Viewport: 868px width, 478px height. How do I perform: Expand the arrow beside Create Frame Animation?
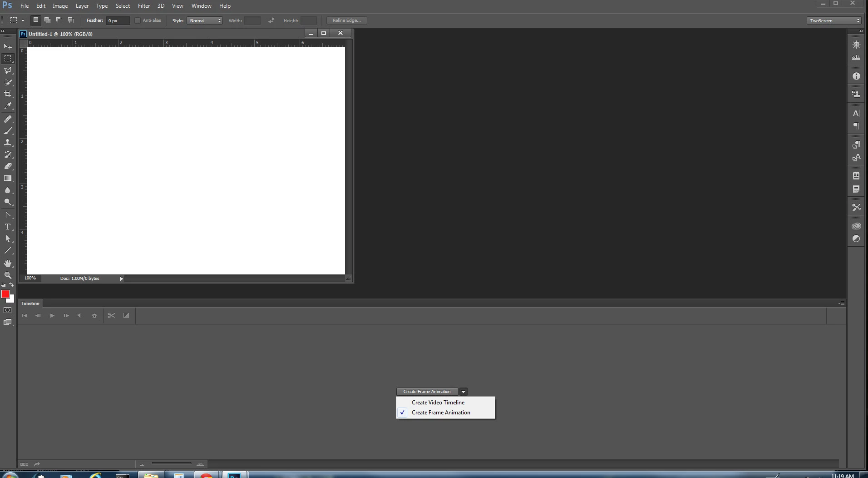(x=463, y=392)
